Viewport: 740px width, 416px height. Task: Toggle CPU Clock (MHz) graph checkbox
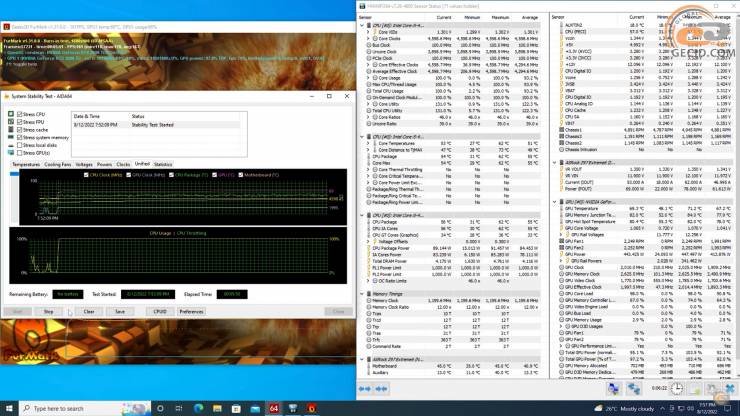[86, 175]
